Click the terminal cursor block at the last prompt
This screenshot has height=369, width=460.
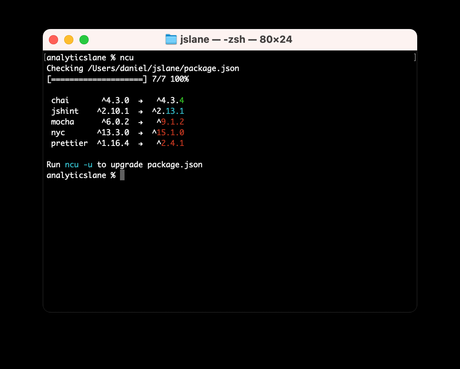pyautogui.click(x=122, y=175)
